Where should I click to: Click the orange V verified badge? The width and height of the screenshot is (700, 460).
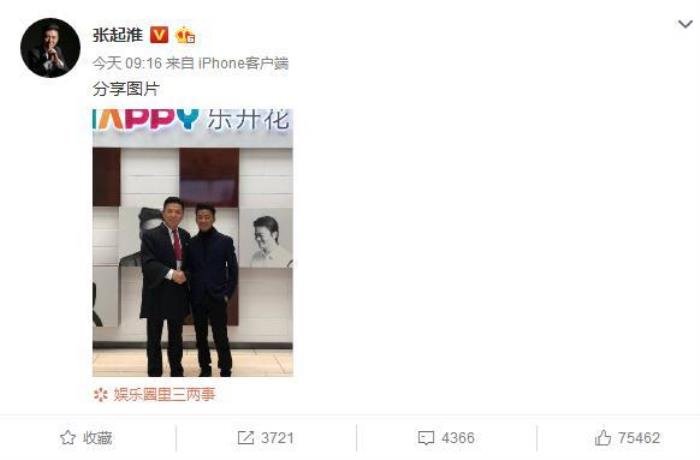coord(159,35)
